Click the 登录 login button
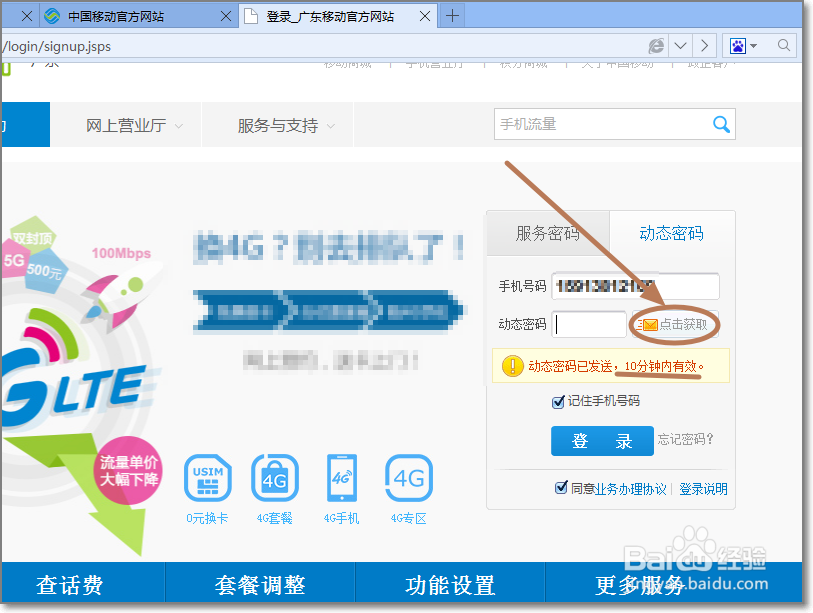Screen dimensions: 813x613 (x=602, y=441)
